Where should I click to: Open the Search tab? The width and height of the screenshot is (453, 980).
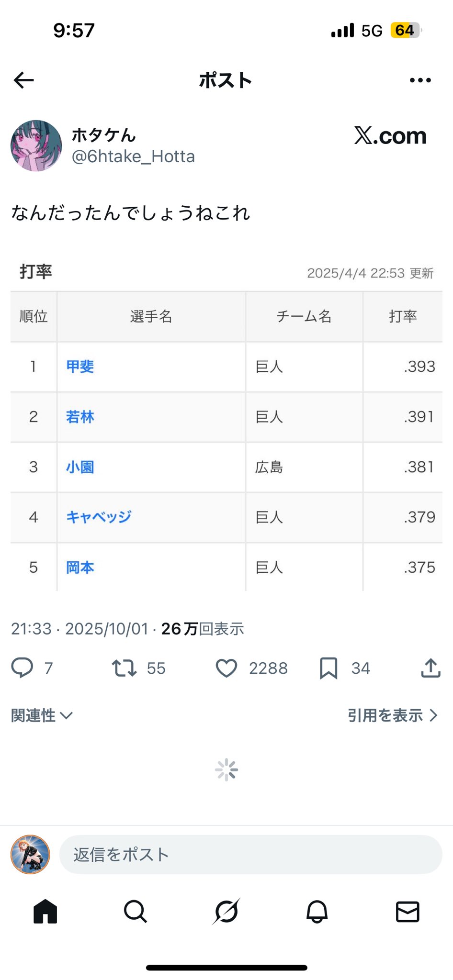(x=136, y=912)
